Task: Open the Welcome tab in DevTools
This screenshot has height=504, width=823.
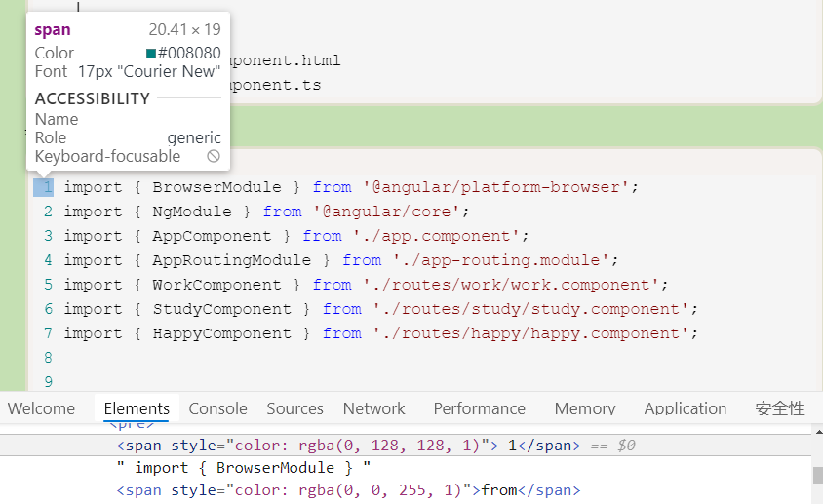Action: (42, 408)
